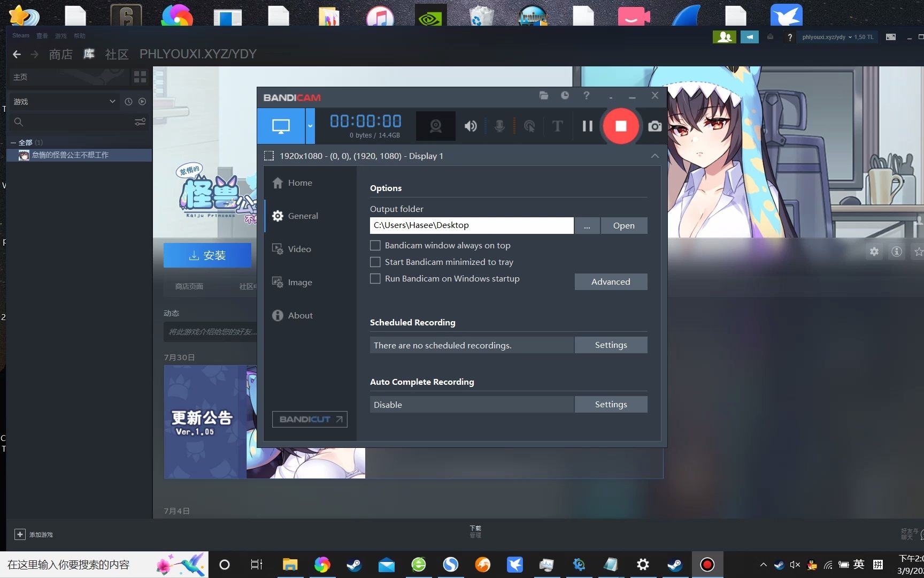Screen dimensions: 924x578
Task: Open Scheduled Recording Settings
Action: (x=611, y=345)
